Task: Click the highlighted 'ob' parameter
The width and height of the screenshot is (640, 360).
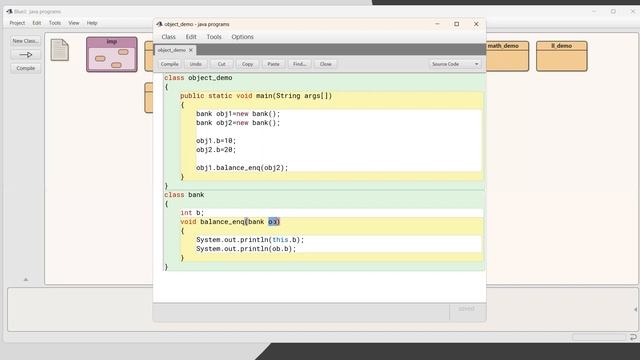Action: [273, 222]
